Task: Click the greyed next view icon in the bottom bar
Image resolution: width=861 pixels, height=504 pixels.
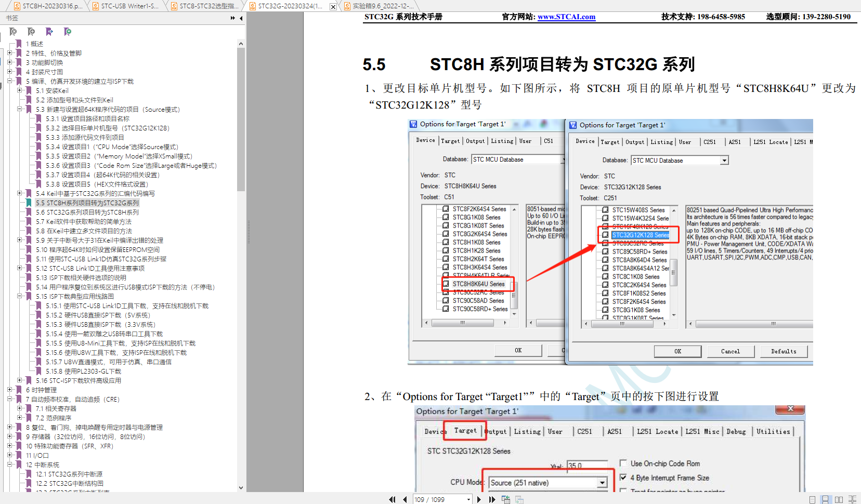Action: [519, 499]
